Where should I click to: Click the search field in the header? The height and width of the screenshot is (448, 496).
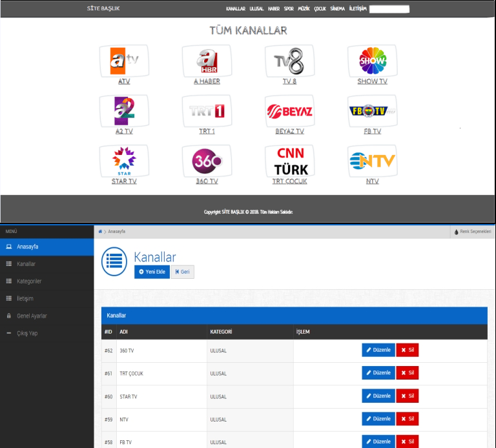(389, 9)
